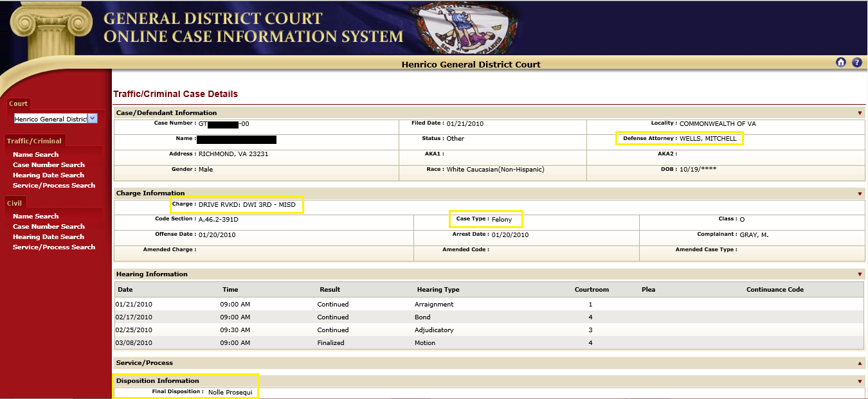Open Civil Case Number Search link
The height and width of the screenshot is (399, 868).
coord(49,226)
